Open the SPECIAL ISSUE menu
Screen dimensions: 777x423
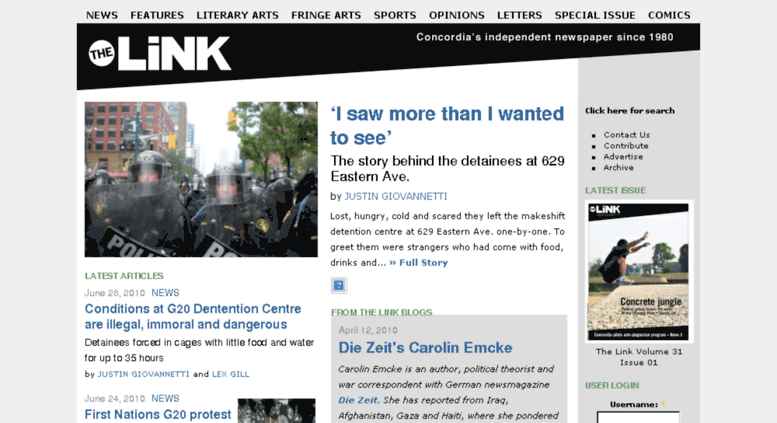[595, 15]
